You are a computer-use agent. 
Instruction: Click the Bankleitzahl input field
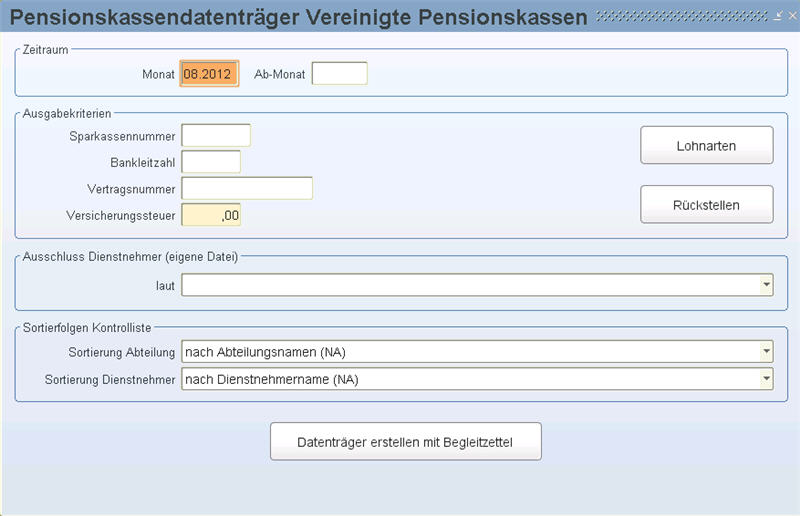[211, 162]
